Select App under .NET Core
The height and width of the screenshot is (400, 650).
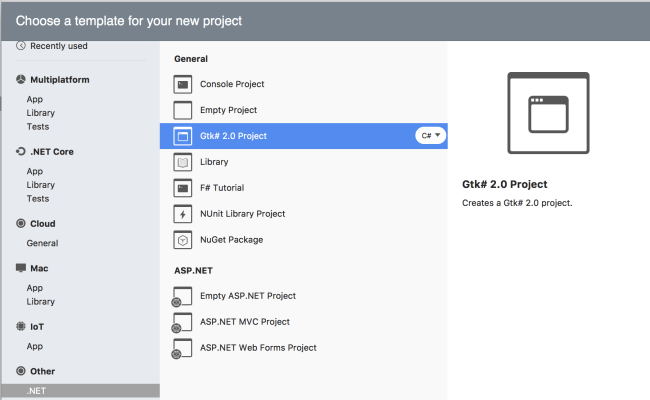(x=35, y=171)
